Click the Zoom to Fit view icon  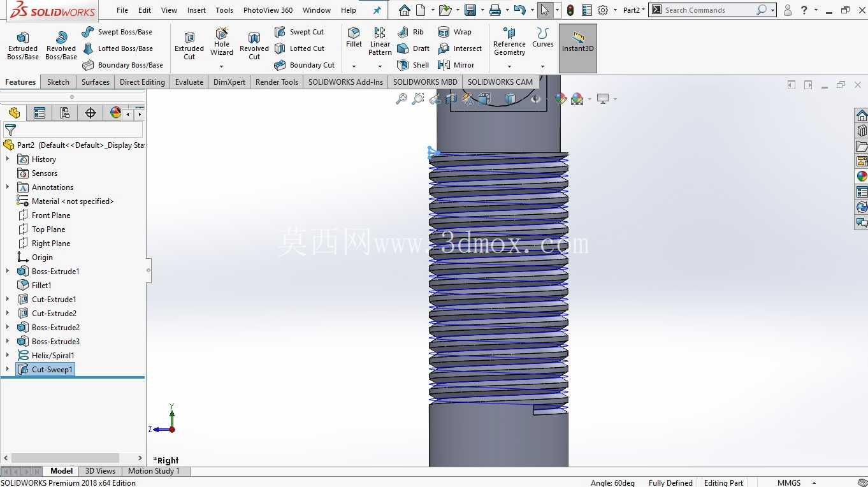coord(401,99)
